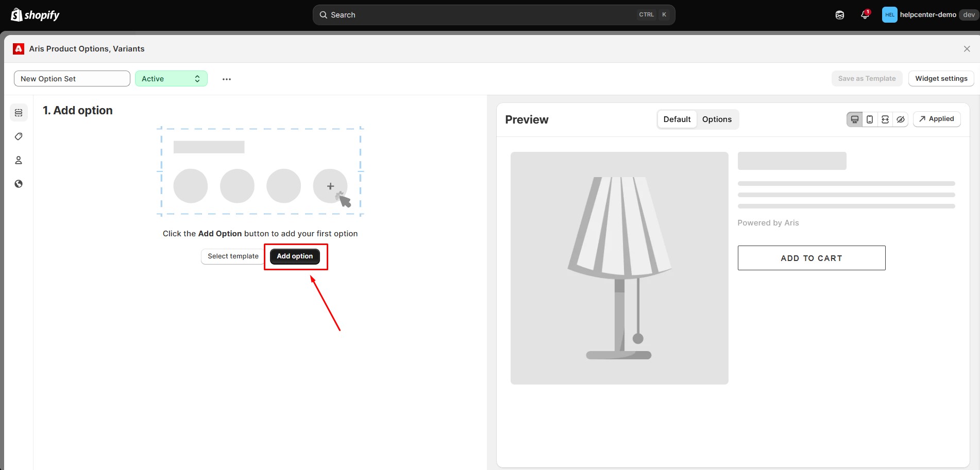980x470 pixels.
Task: Click the "dev" badge in the top bar
Action: pos(969,15)
